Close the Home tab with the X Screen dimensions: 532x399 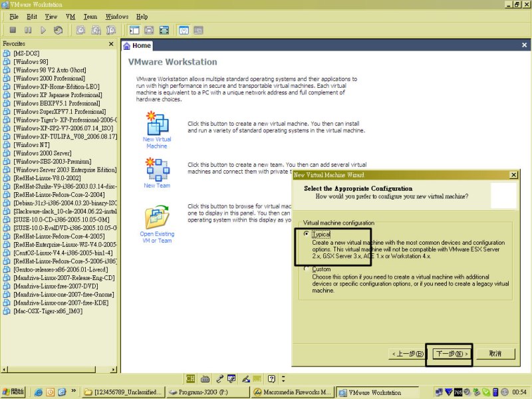coord(524,45)
